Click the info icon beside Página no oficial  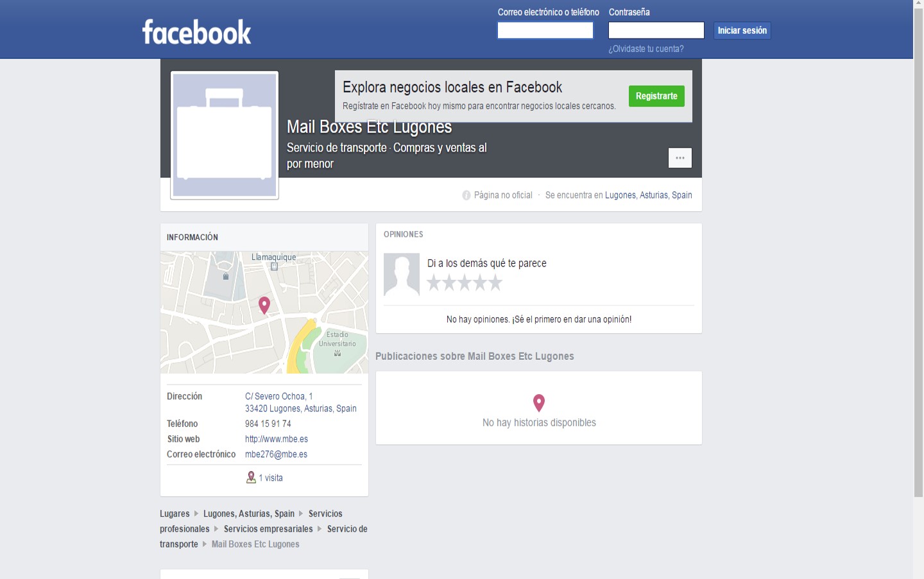pos(466,195)
